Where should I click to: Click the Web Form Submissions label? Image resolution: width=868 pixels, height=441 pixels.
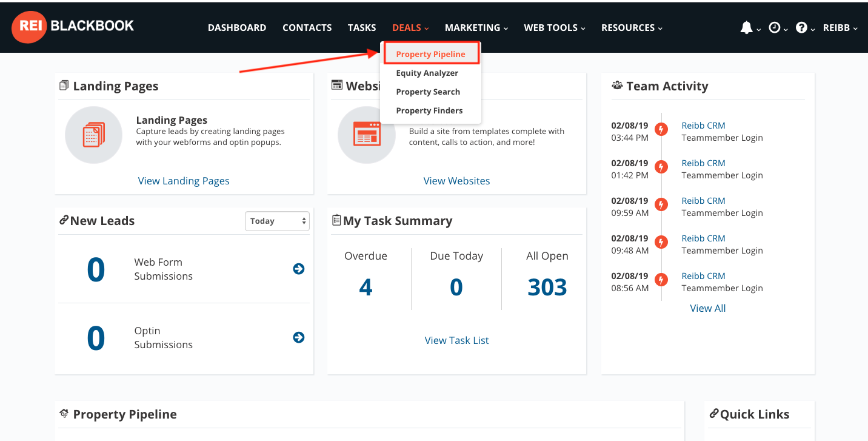coord(164,269)
